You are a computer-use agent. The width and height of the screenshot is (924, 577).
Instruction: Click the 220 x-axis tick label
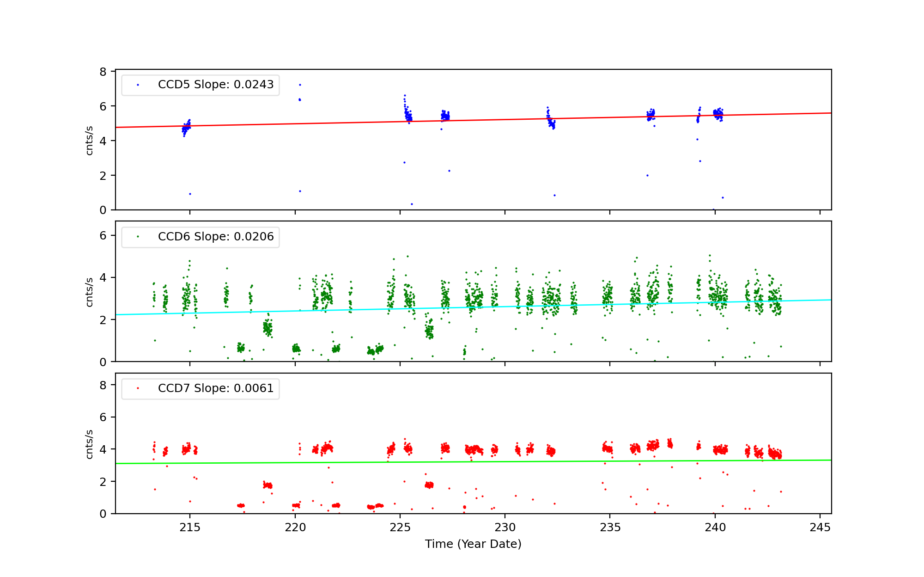pyautogui.click(x=295, y=528)
